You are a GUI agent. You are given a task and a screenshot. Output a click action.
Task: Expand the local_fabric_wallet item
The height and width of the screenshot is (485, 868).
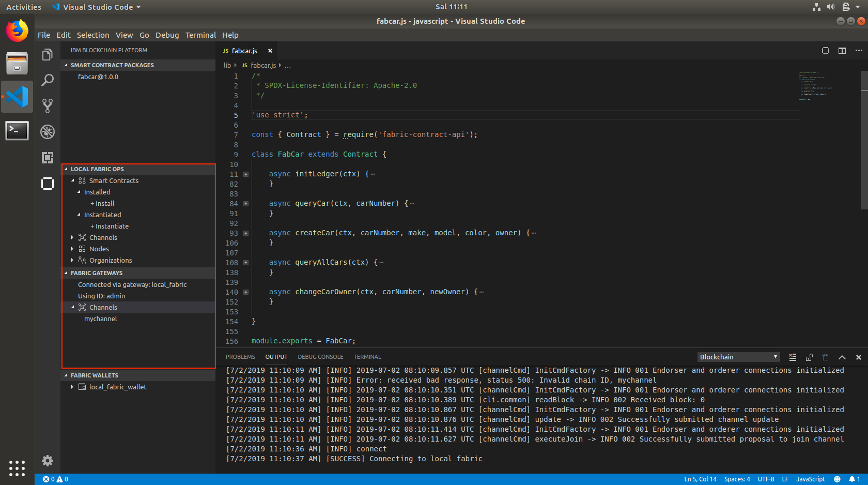pos(72,387)
